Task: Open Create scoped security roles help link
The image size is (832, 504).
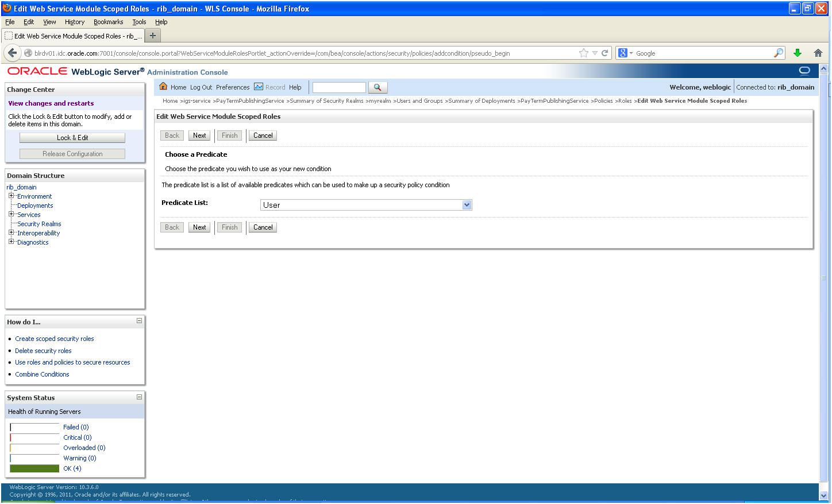Action: [x=55, y=339]
